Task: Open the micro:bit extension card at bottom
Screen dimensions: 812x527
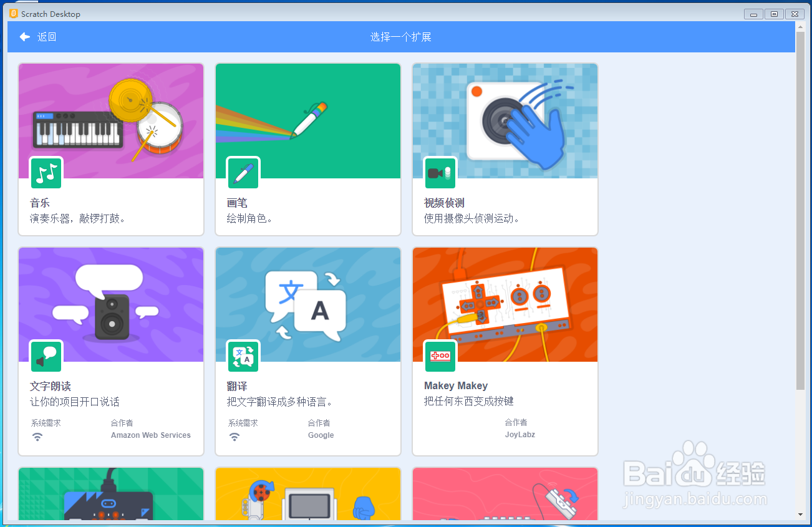Action: 111,494
